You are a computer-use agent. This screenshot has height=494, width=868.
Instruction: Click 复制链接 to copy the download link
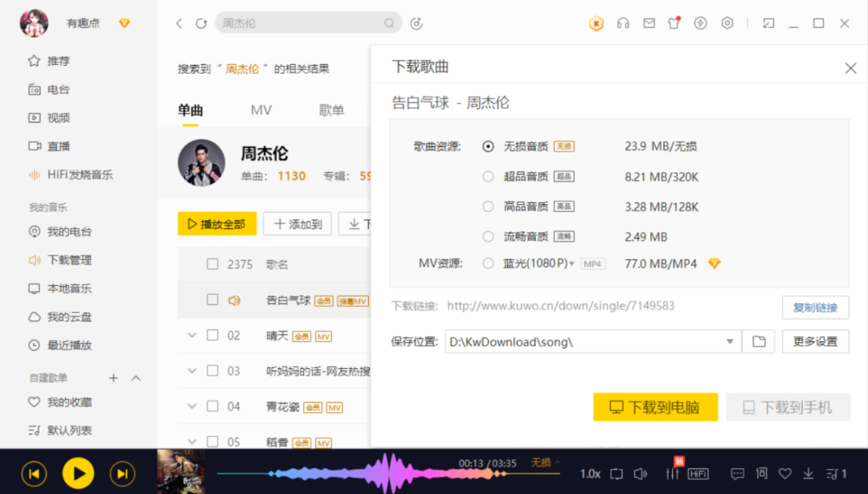click(816, 307)
